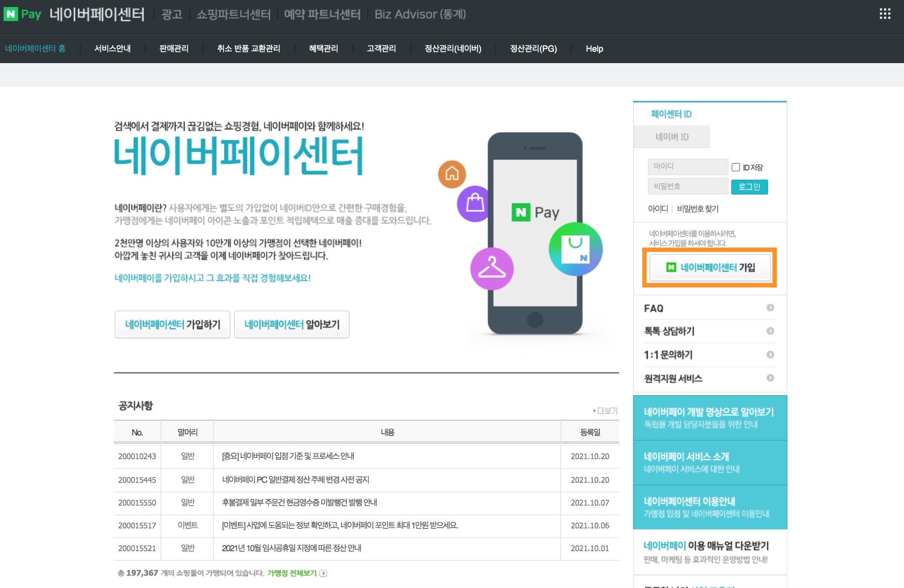Screen dimensions: 904x588
Task: Open 취소 반품 교환관리 menu
Action: [x=249, y=49]
